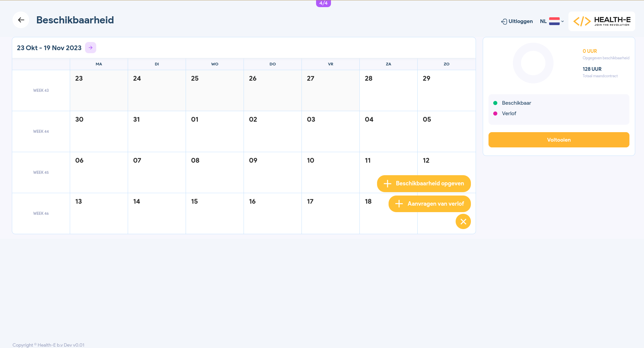Click plus icon on Aanvragen van verlof

tap(399, 204)
